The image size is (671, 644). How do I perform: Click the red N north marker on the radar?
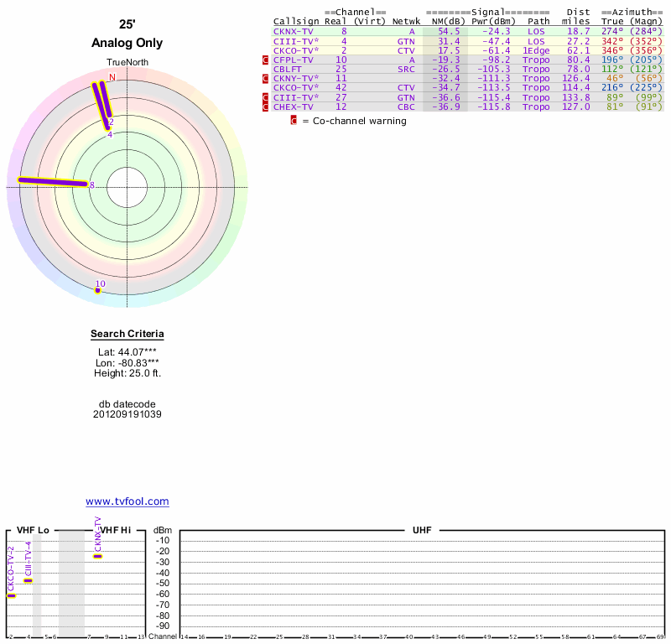[x=112, y=78]
